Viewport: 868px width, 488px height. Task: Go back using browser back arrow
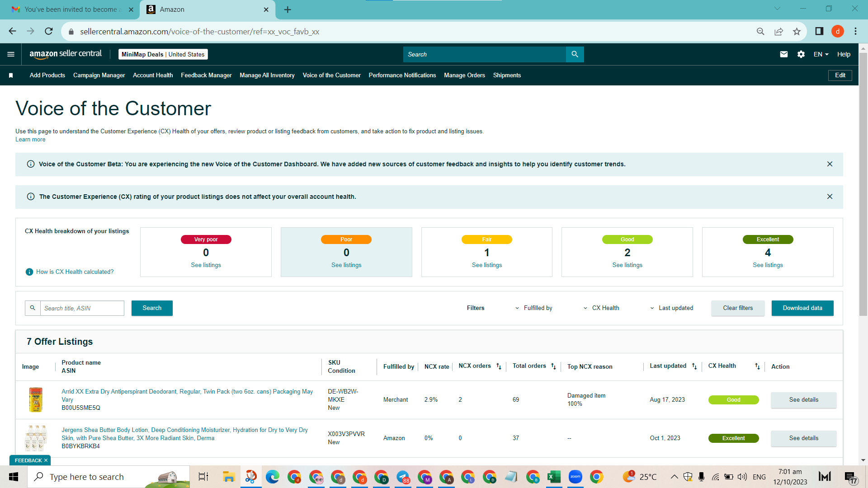pyautogui.click(x=12, y=31)
